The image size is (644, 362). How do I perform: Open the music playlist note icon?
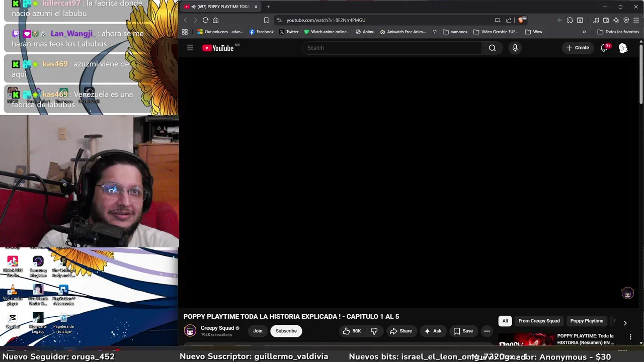coord(596,20)
